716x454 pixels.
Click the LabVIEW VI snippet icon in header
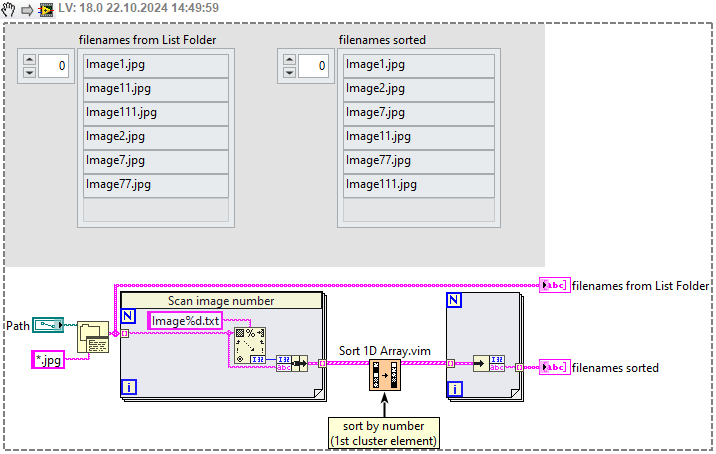pyautogui.click(x=46, y=9)
